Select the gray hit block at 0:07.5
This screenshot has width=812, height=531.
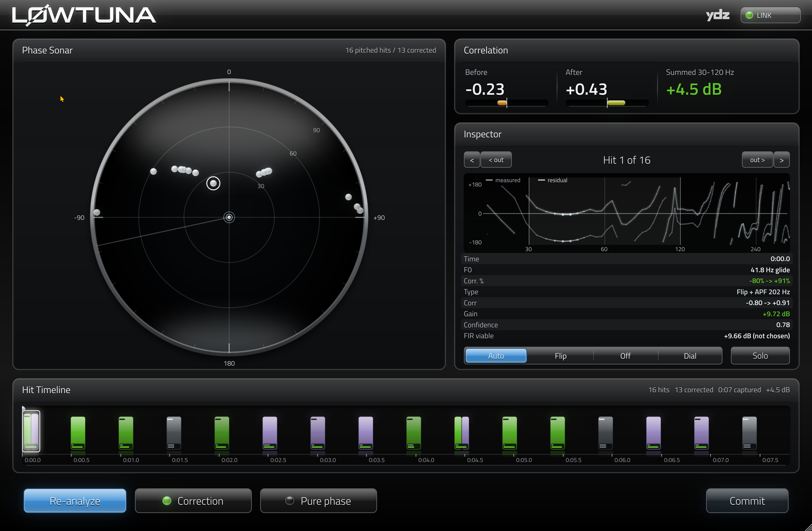(749, 433)
